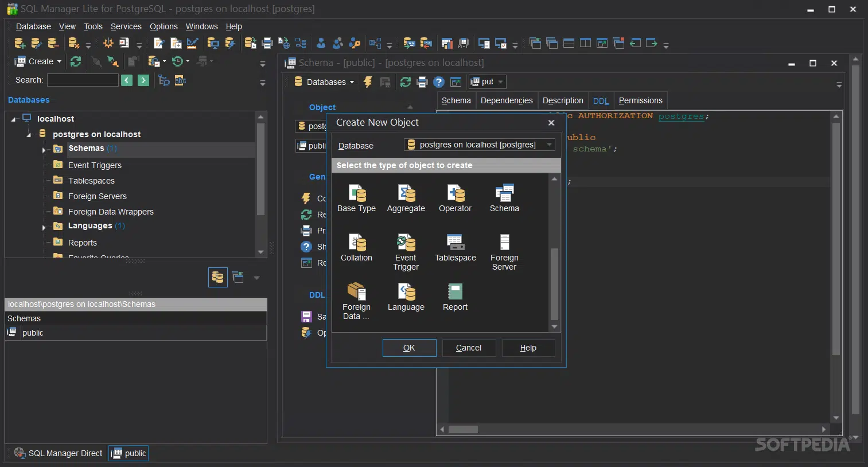The height and width of the screenshot is (467, 868).
Task: Toggle the abc search option icon
Action: tap(180, 80)
